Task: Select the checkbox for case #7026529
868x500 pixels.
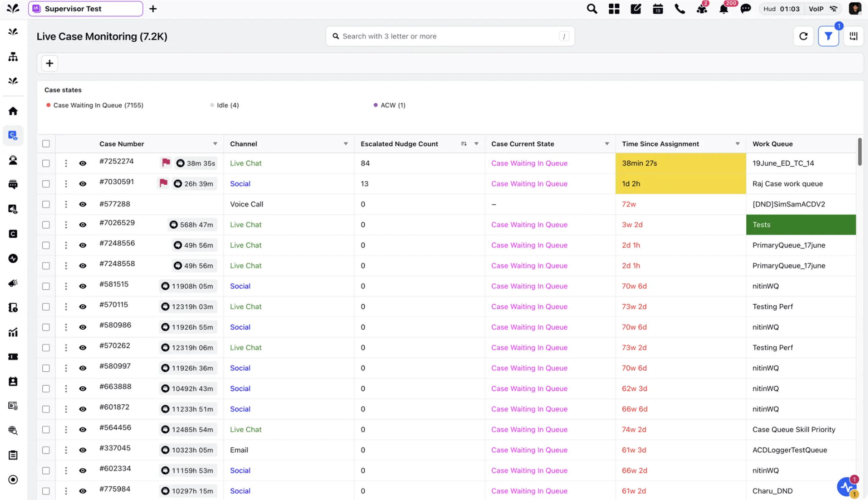Action: 46,224
